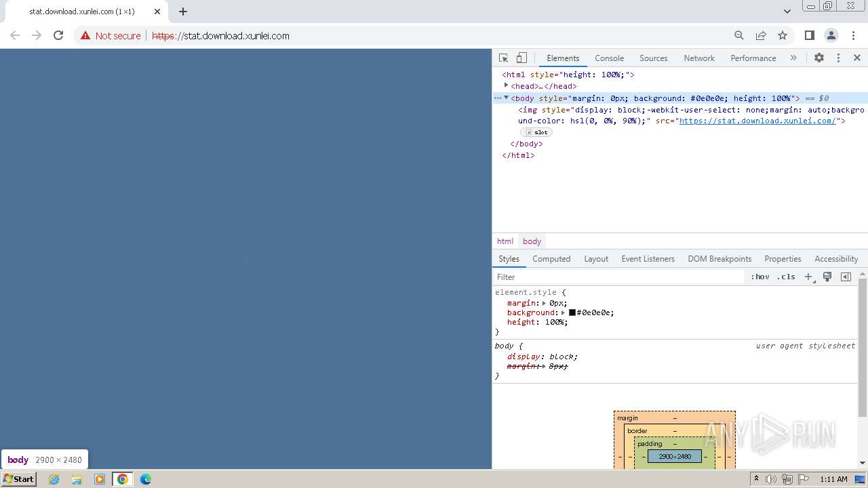Expand the head element node
This screenshot has height=488, width=868.
point(506,85)
